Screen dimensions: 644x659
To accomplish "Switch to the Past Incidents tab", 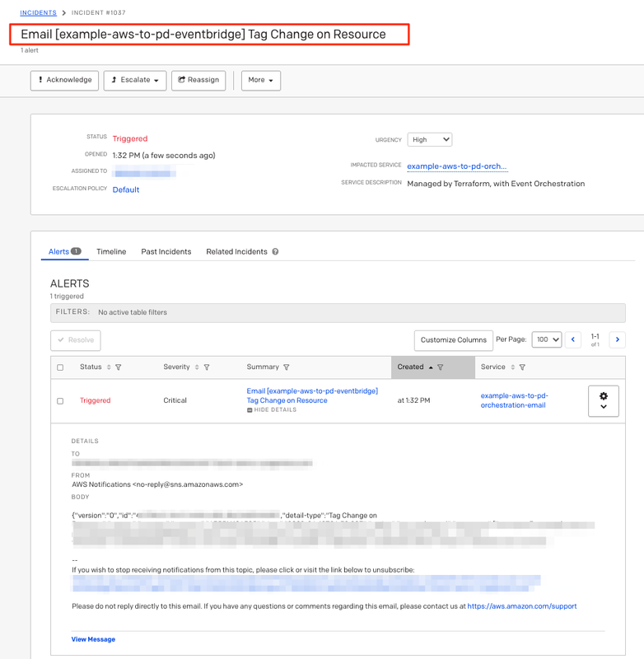I will pyautogui.click(x=166, y=251).
